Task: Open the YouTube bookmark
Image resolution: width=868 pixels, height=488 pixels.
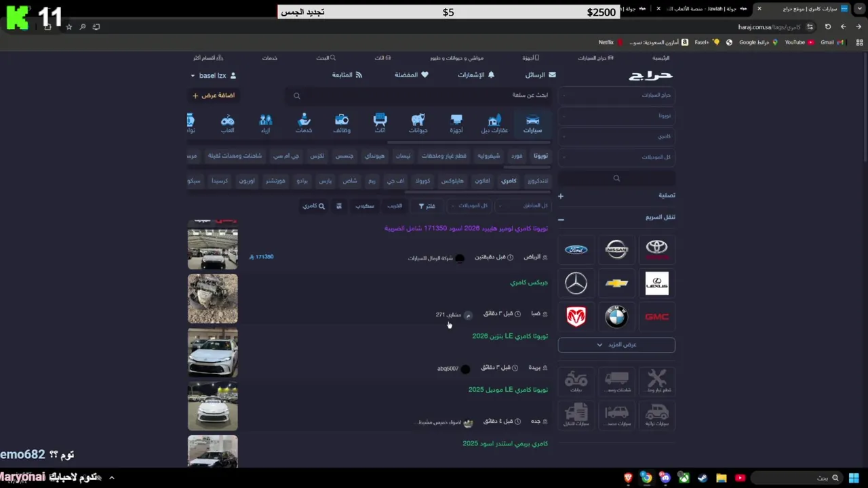Action: 800,42
